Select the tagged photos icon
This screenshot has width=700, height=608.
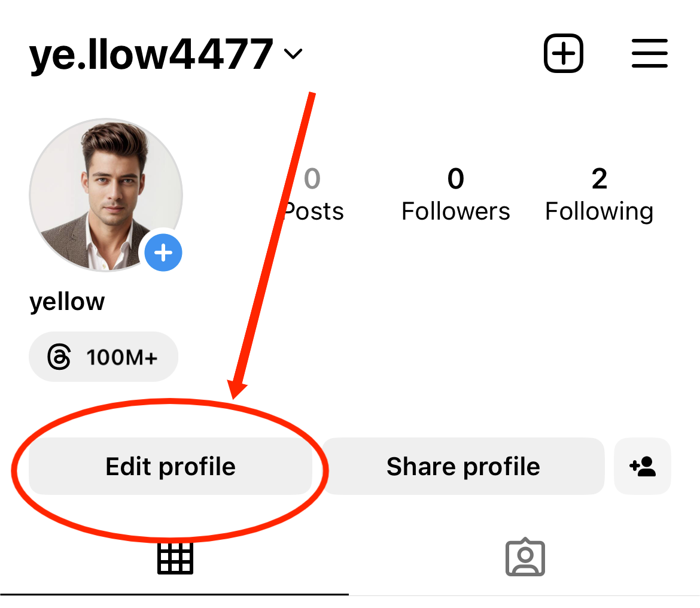pos(525,557)
